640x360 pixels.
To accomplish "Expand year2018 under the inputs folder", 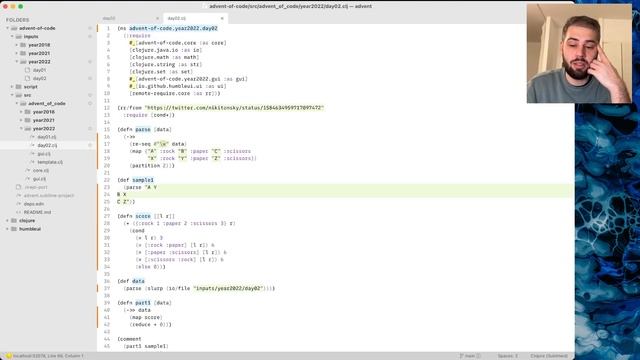I will [x=16, y=45].
